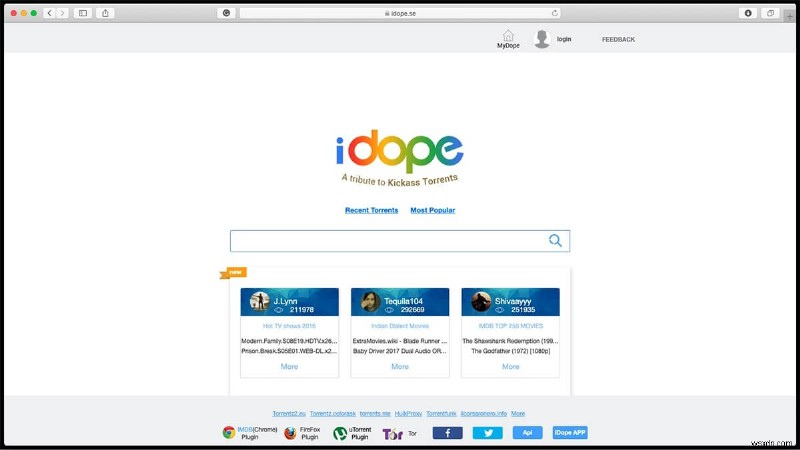Image resolution: width=800 pixels, height=450 pixels.
Task: Open Tequila104's profile avatar
Action: [x=370, y=302]
